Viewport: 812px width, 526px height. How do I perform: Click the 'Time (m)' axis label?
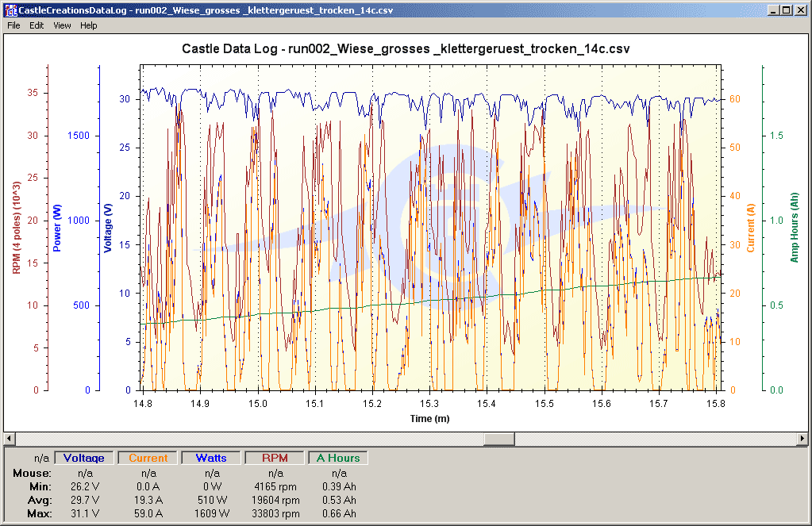430,418
